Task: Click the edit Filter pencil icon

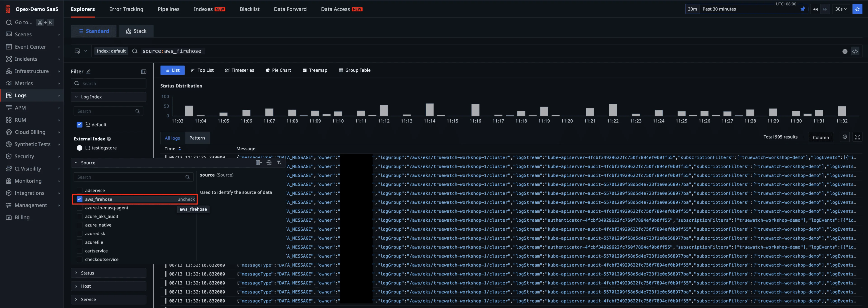Action: click(89, 72)
